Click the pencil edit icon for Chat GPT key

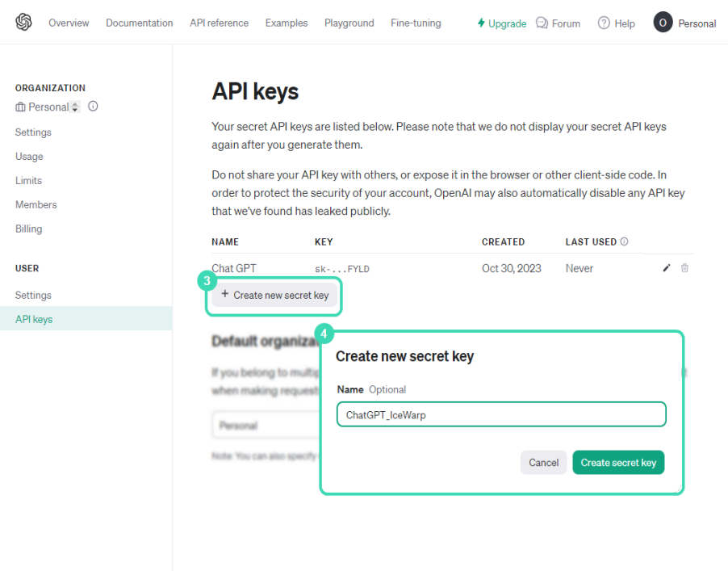pos(667,268)
